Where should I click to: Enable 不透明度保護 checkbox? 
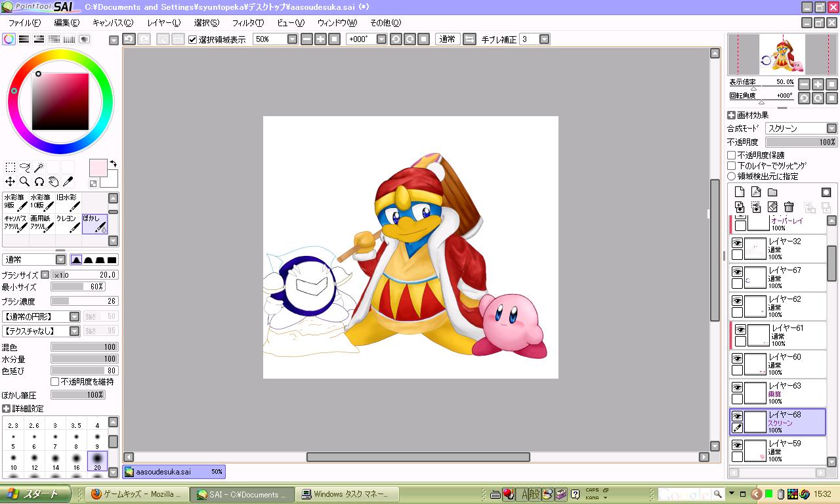[x=732, y=156]
